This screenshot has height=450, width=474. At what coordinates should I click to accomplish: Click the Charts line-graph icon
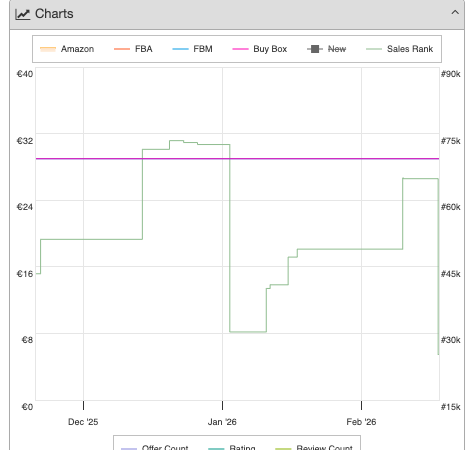[x=23, y=14]
